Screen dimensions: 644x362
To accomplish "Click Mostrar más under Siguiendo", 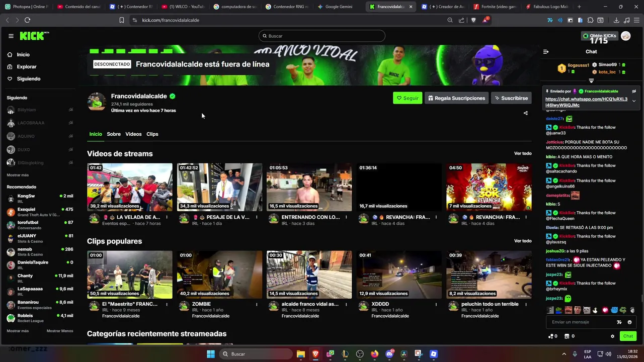I will (x=18, y=175).
